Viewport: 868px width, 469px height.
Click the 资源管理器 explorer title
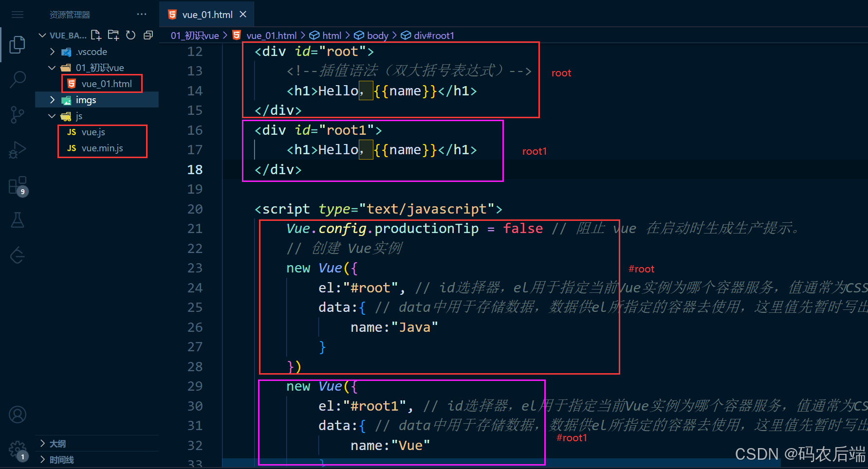70,15
